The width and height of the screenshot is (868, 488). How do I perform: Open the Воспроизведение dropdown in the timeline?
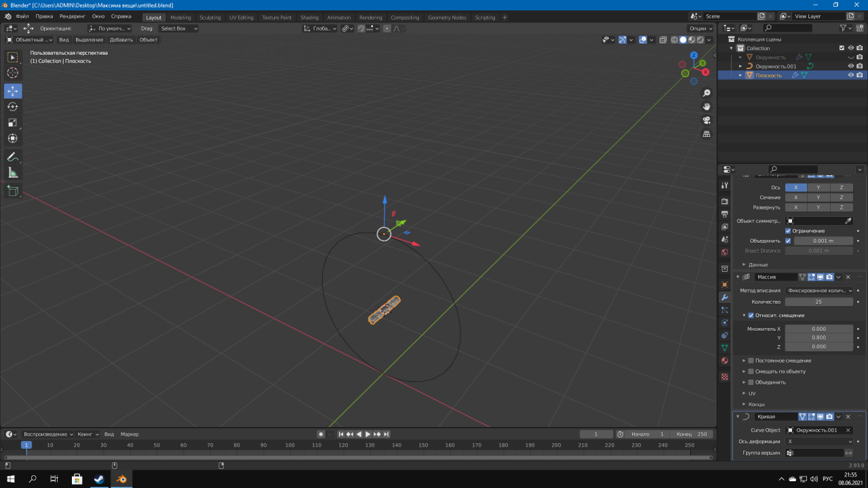(x=47, y=434)
